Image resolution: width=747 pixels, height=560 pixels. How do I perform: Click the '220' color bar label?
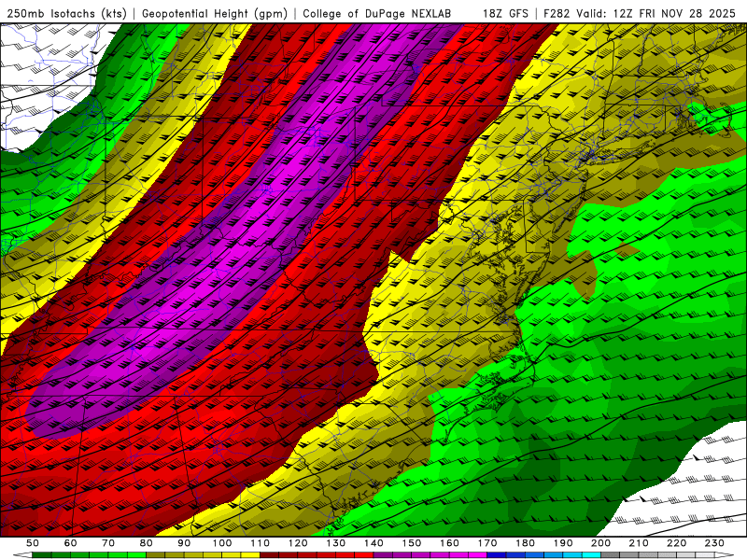[676, 543]
